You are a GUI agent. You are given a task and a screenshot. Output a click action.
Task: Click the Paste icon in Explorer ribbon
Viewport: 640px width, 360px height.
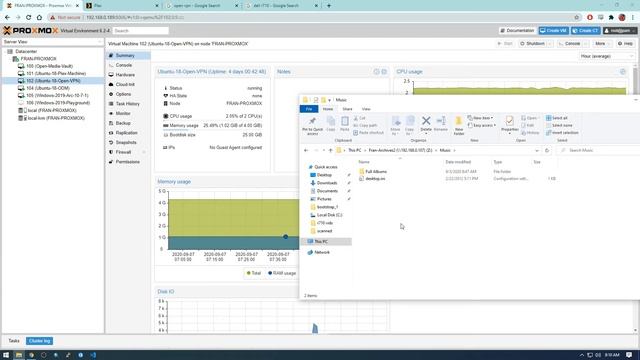pyautogui.click(x=345, y=121)
